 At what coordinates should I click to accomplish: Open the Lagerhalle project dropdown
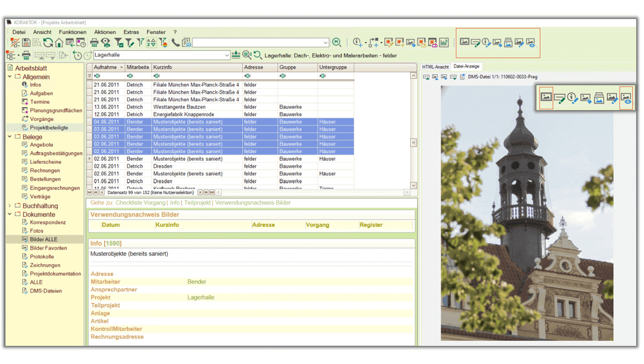coord(227,56)
